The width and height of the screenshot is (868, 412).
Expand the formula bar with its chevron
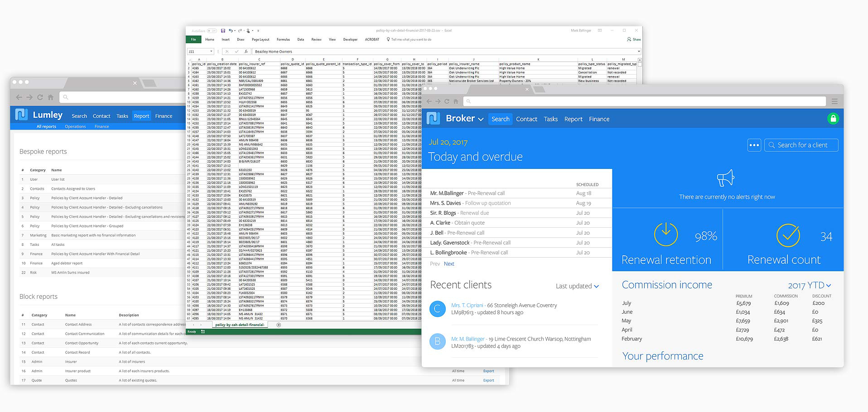click(639, 52)
